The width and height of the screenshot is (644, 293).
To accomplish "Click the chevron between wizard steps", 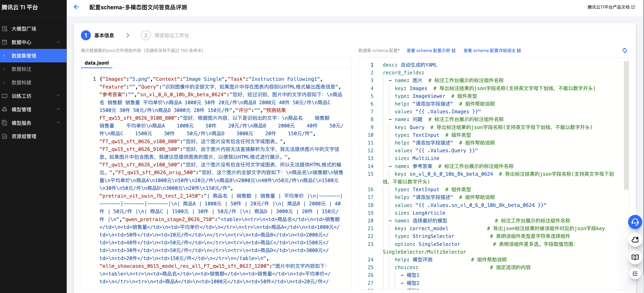I will [x=128, y=35].
